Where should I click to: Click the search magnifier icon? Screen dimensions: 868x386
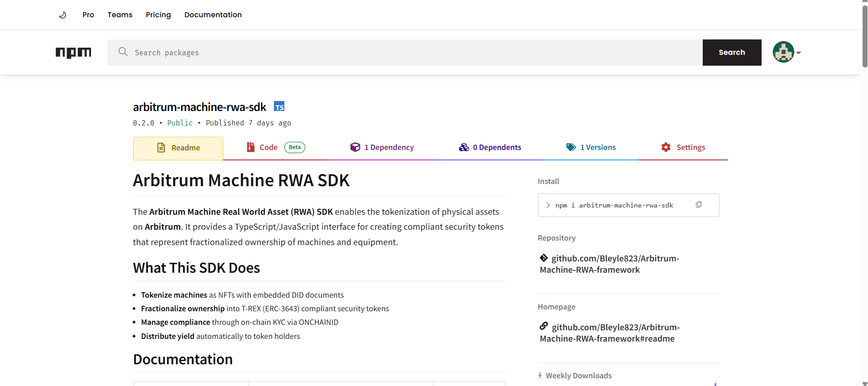pyautogui.click(x=123, y=52)
